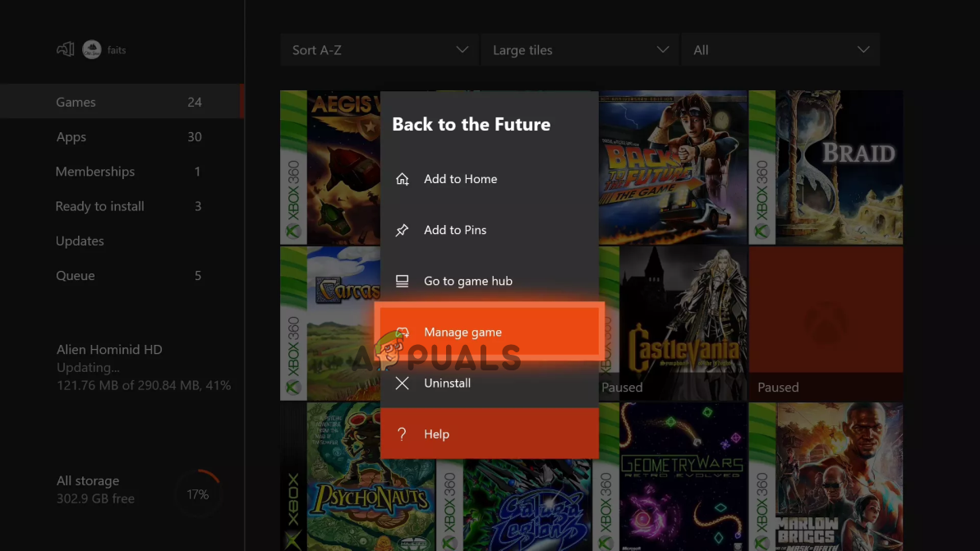The width and height of the screenshot is (980, 551).
Task: Open Help in the context menu
Action: (x=490, y=434)
